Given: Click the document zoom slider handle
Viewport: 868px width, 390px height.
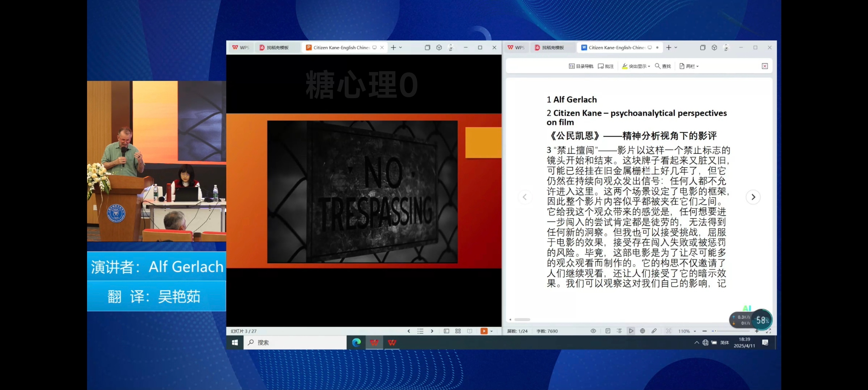Looking at the screenshot, I should (715, 331).
